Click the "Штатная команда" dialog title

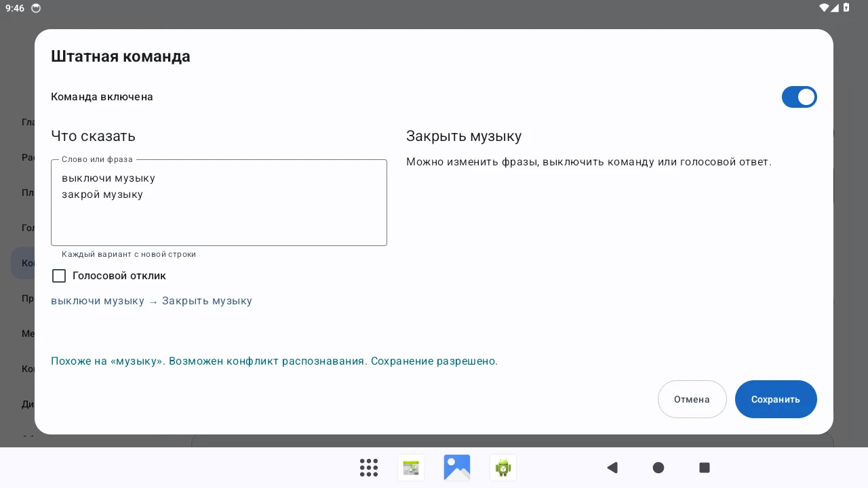(x=121, y=56)
